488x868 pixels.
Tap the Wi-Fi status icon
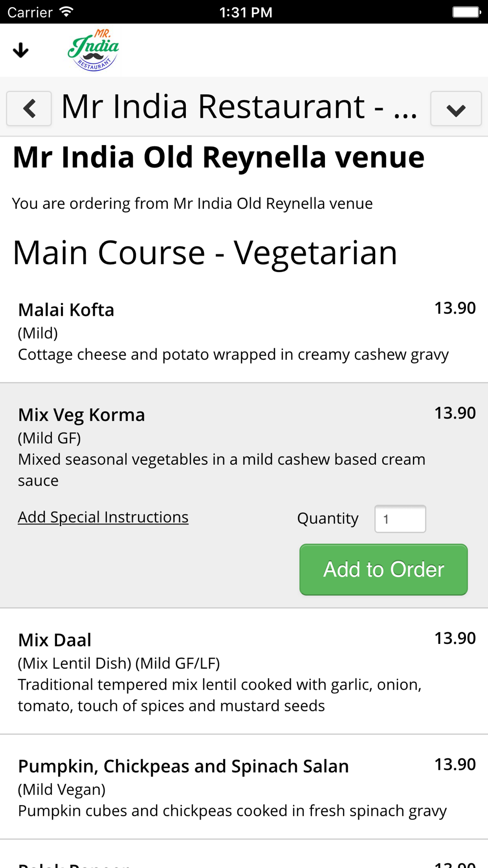click(x=66, y=12)
